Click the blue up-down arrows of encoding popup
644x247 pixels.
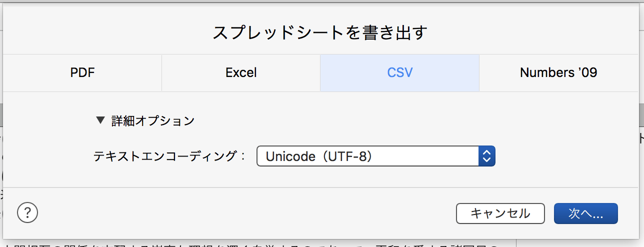pyautogui.click(x=487, y=156)
